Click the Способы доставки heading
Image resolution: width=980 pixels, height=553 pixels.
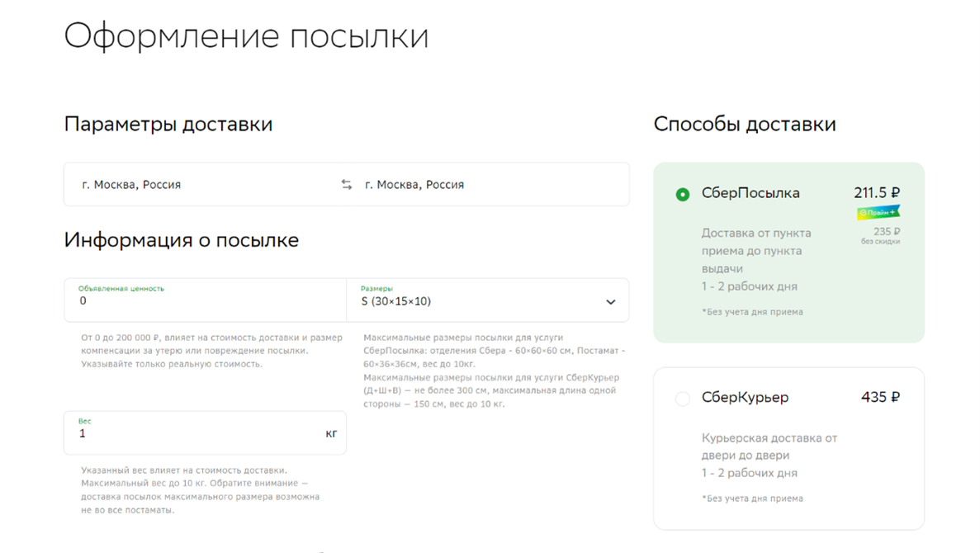(x=745, y=124)
